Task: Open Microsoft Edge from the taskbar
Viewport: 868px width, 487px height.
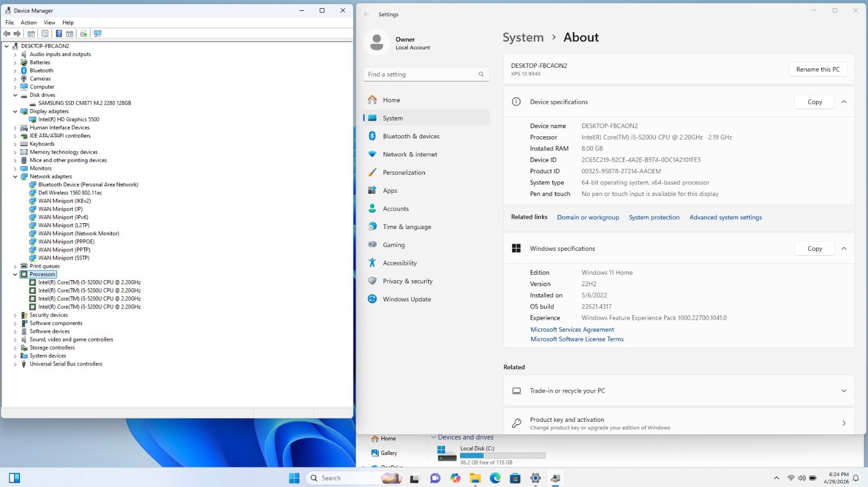Action: (495, 478)
